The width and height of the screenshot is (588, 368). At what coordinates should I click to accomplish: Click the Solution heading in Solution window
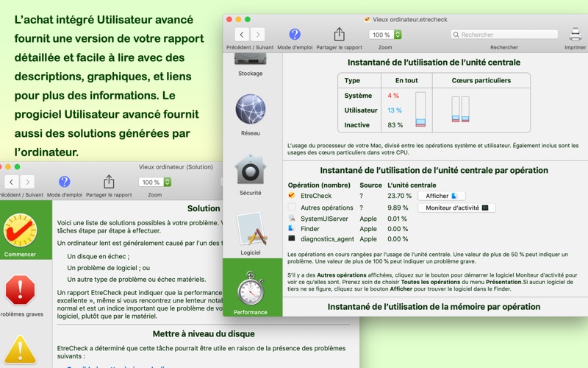204,208
